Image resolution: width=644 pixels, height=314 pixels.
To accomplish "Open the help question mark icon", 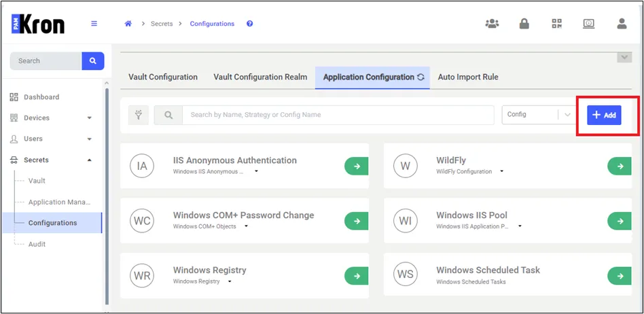I will point(249,24).
